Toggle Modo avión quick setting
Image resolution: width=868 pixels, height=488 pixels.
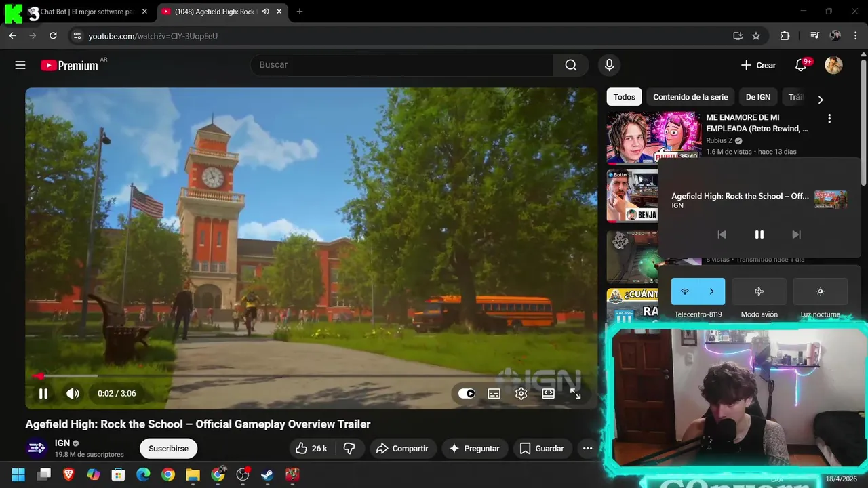(x=759, y=291)
